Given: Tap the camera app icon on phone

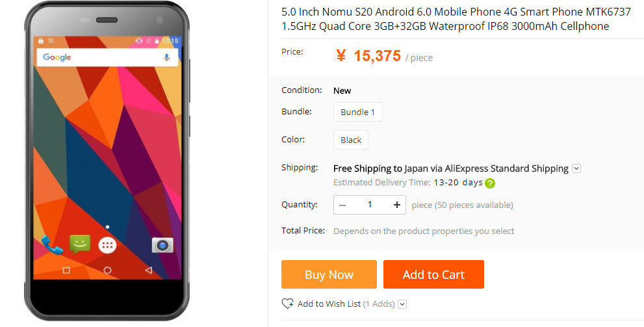Looking at the screenshot, I should [162, 245].
